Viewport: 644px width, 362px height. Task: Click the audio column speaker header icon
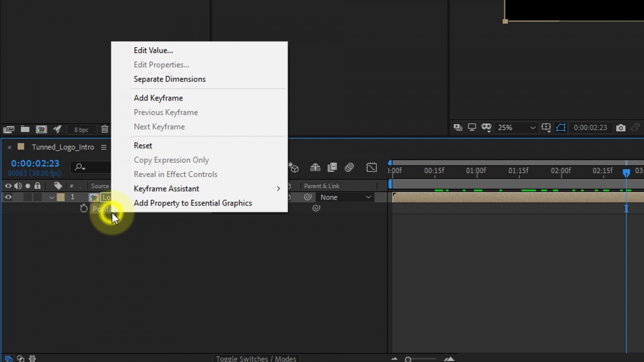[x=18, y=186]
